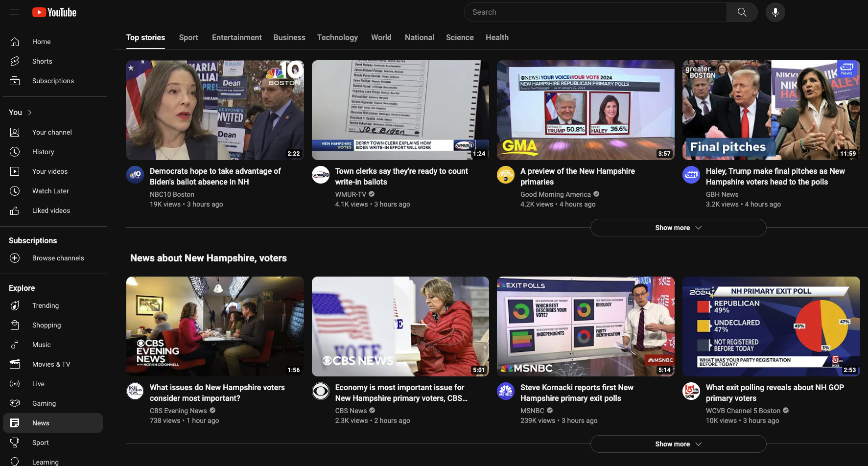
Task: Open Trending in Explore section
Action: 53,305
